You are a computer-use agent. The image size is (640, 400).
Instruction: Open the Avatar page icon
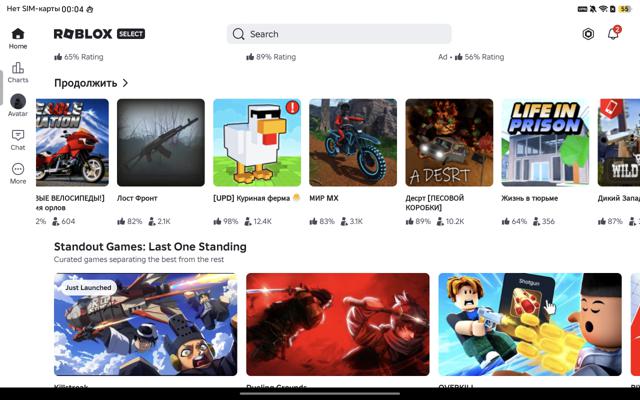pos(18,101)
